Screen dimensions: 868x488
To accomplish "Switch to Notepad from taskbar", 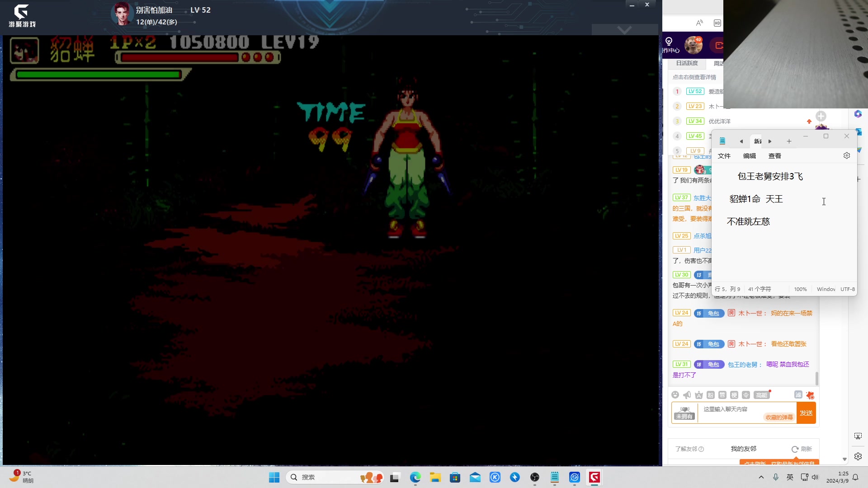I will click(554, 477).
